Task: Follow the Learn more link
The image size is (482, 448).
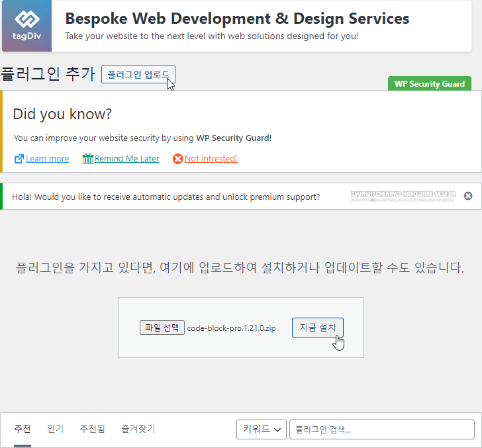Action: 48,159
